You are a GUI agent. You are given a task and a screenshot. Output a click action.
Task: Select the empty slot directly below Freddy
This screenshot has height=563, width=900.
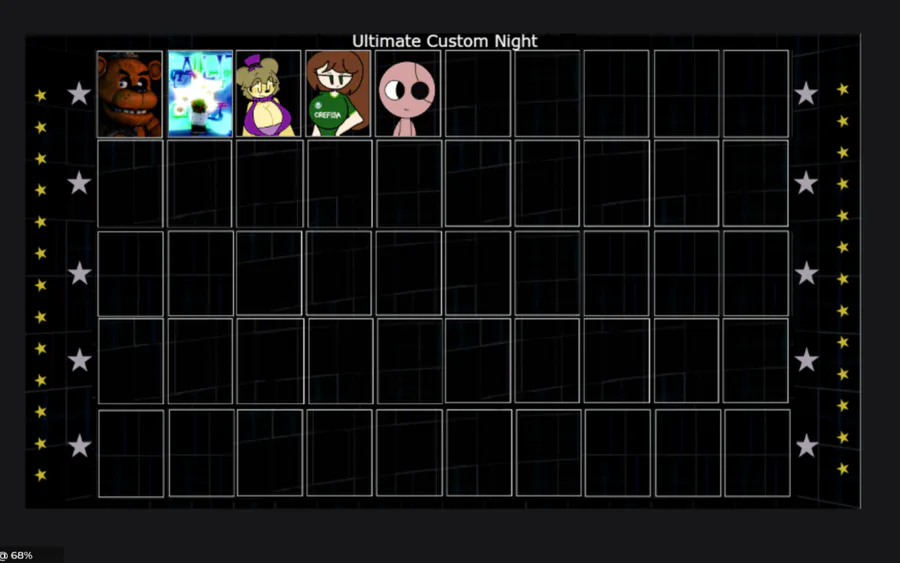[x=130, y=184]
